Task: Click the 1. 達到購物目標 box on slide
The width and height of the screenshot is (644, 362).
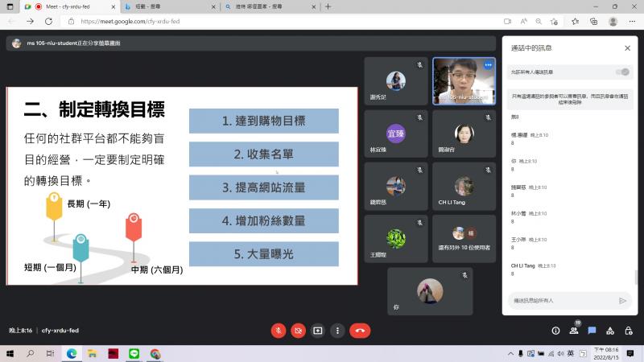Action: (264, 121)
